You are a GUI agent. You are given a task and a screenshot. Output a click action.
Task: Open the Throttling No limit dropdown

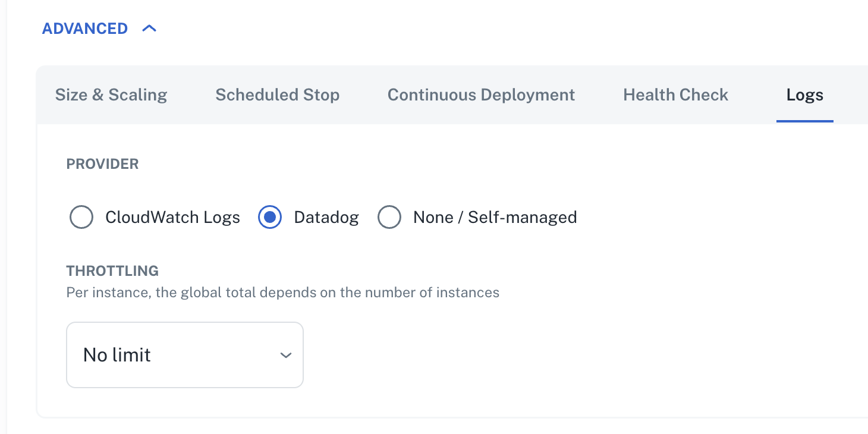[x=185, y=355]
